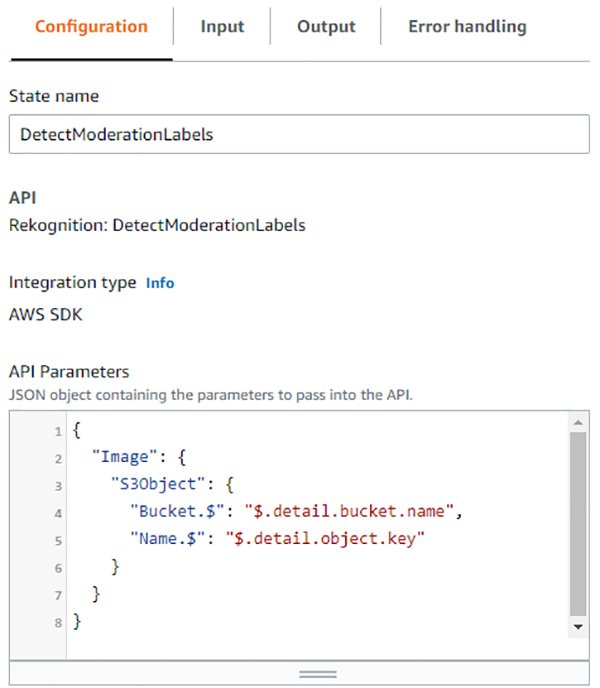Click the closing brace on line 6
600x688 pixels.
click(x=115, y=568)
